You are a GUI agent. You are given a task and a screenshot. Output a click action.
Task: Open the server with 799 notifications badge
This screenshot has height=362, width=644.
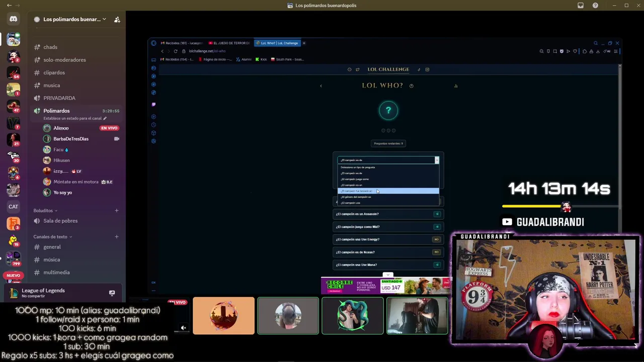click(x=13, y=258)
